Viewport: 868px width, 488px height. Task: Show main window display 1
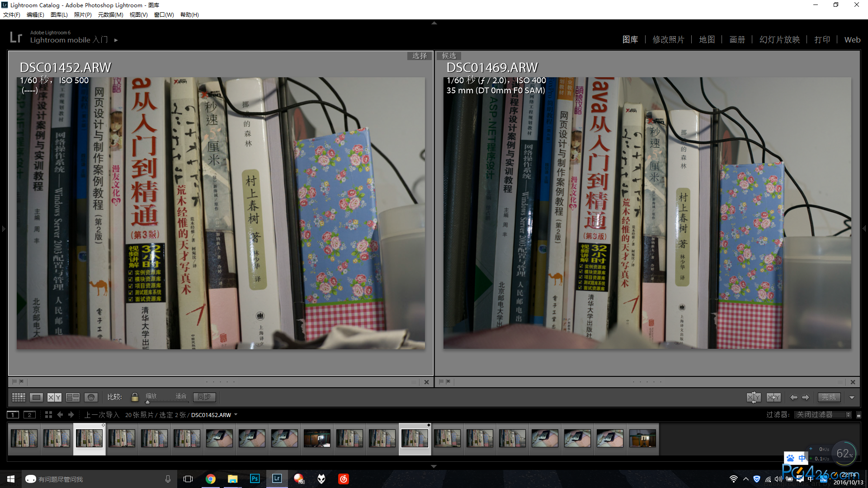click(13, 414)
